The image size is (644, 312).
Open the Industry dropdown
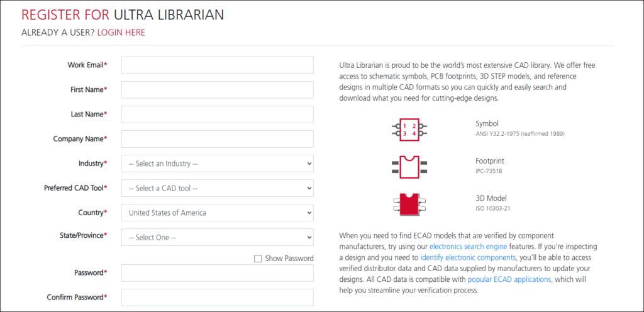217,164
